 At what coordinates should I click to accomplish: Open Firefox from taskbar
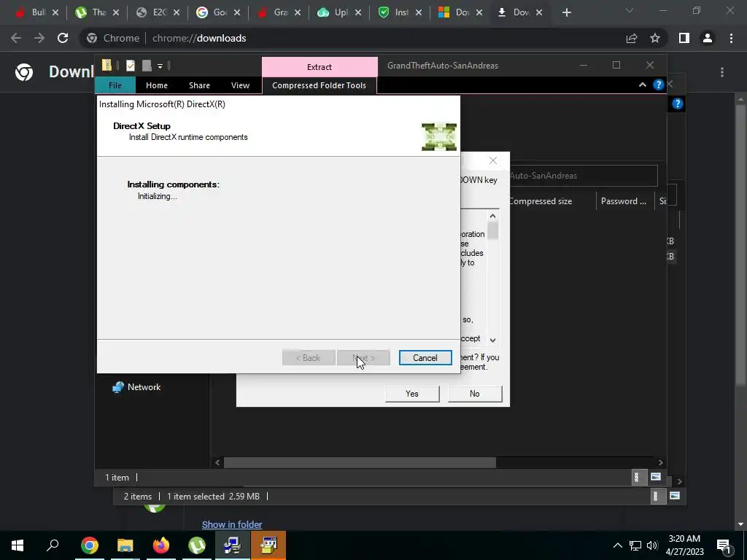click(x=161, y=545)
